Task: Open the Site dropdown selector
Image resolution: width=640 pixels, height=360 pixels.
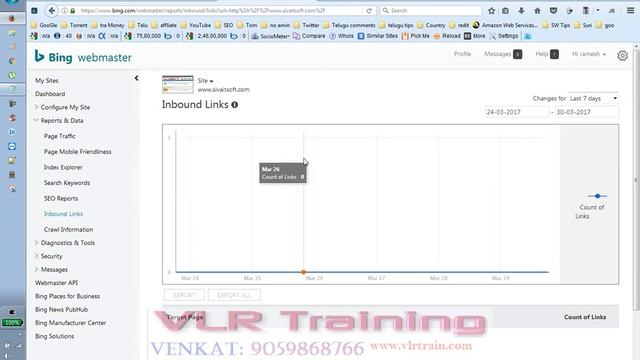Action: tap(205, 81)
